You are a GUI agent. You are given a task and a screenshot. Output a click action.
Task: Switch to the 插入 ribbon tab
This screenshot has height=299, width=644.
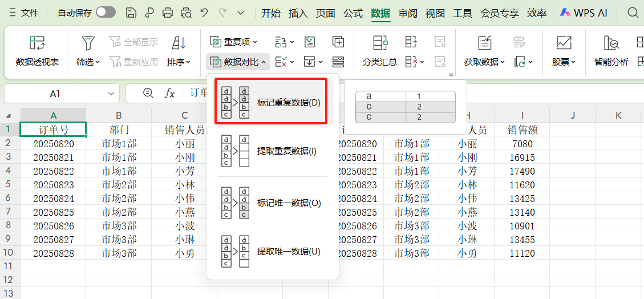298,13
